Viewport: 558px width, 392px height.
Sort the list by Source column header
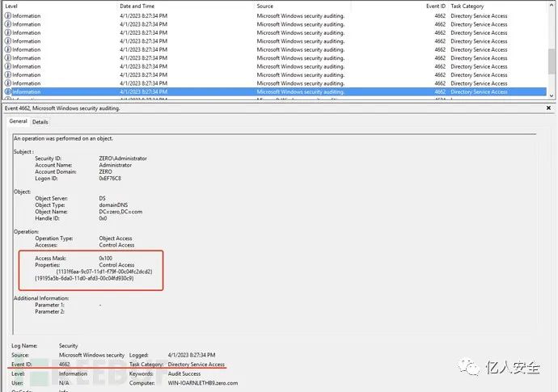click(265, 6)
